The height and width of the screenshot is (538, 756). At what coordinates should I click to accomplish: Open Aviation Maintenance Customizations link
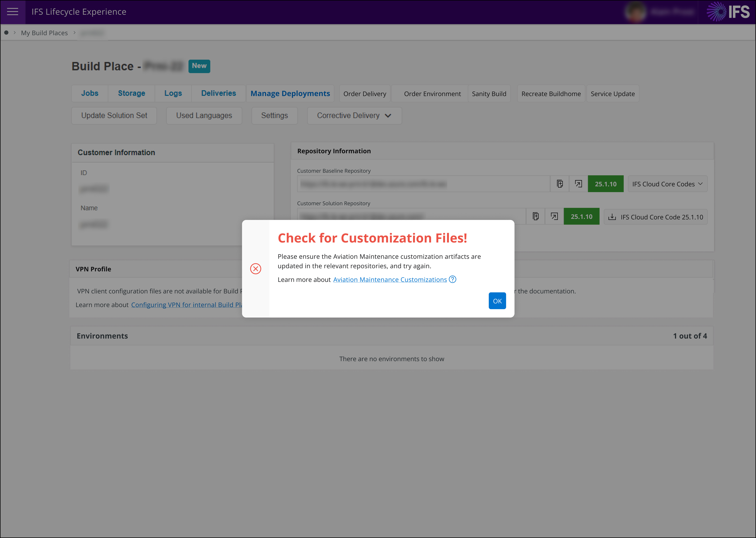click(390, 280)
